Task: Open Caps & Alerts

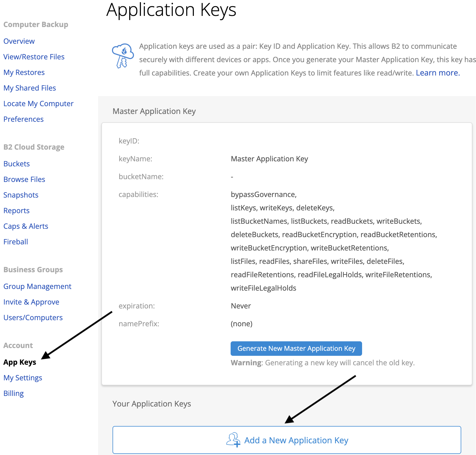Action: [x=26, y=226]
